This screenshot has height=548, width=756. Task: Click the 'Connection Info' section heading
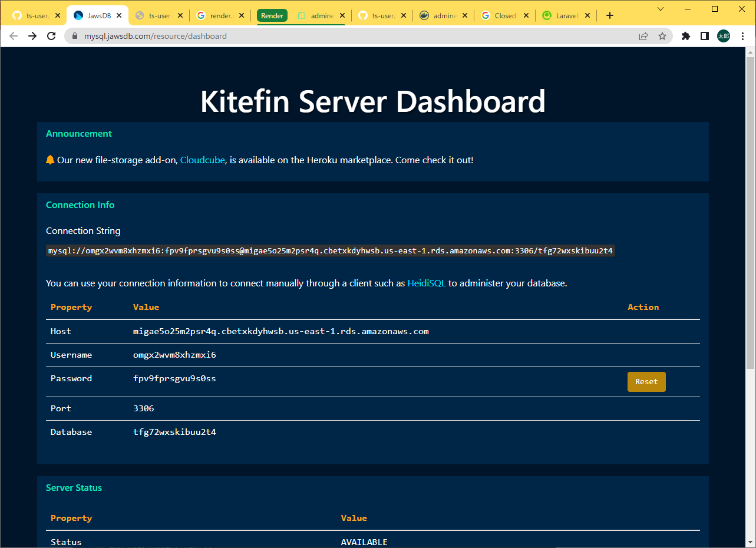click(80, 205)
